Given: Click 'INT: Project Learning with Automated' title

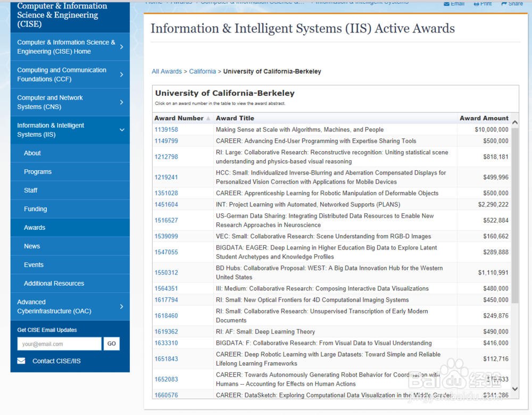Looking at the screenshot, I should click(308, 205).
